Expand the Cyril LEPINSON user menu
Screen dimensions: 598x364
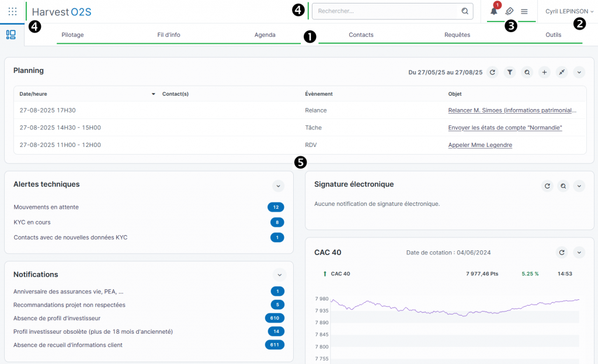[569, 11]
